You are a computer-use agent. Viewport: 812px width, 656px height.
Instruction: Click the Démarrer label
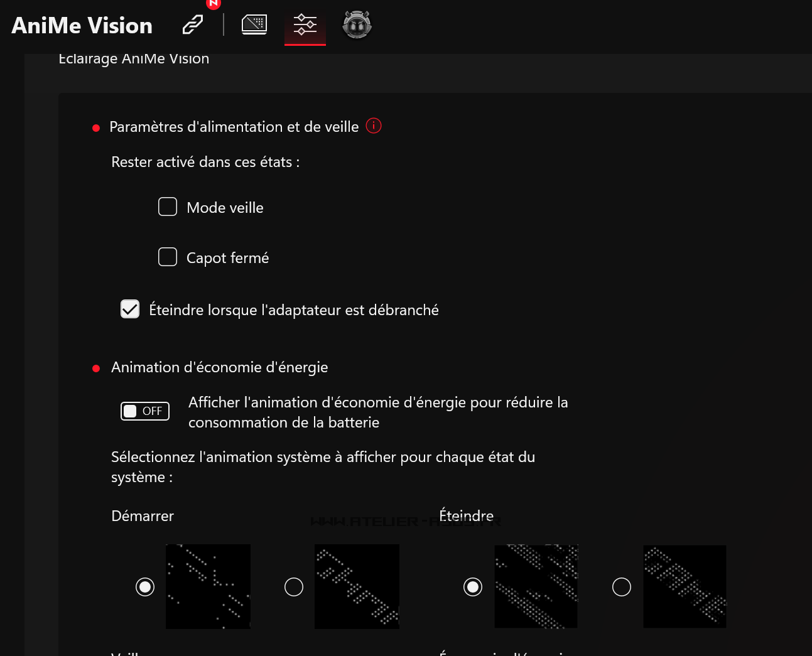(143, 516)
